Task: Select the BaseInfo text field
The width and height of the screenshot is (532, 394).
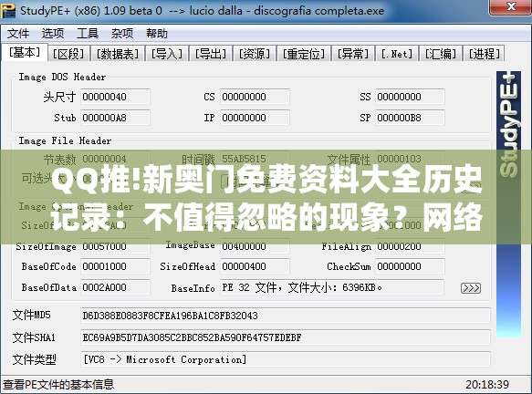Action: click(x=332, y=287)
